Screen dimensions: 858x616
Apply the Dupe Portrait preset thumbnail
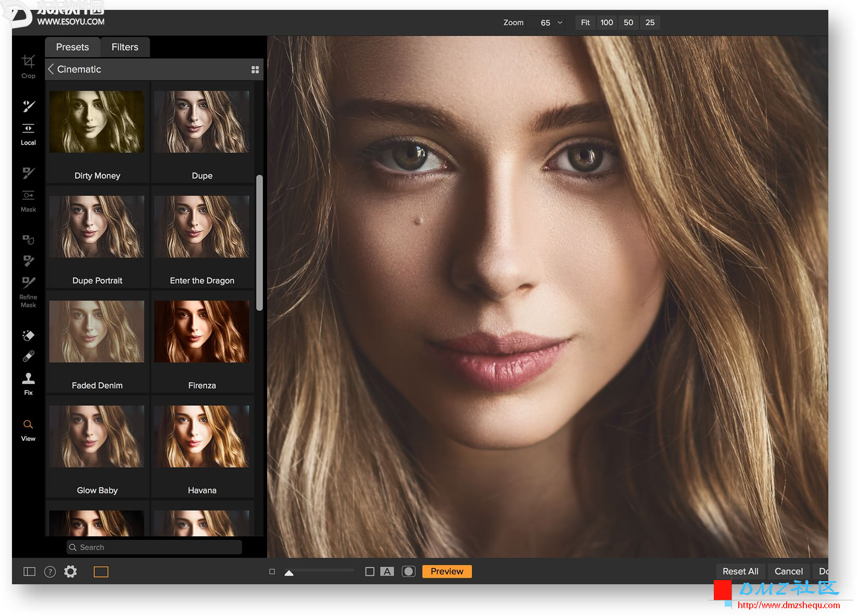click(97, 226)
